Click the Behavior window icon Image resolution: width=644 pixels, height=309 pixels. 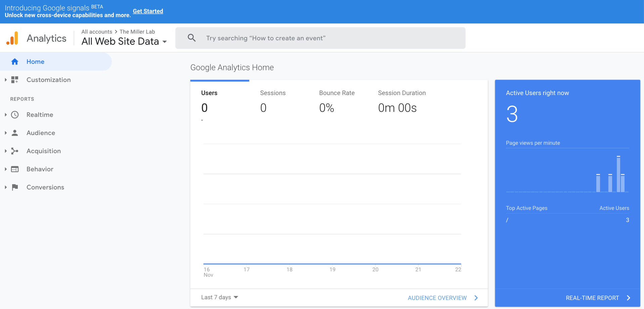click(15, 169)
